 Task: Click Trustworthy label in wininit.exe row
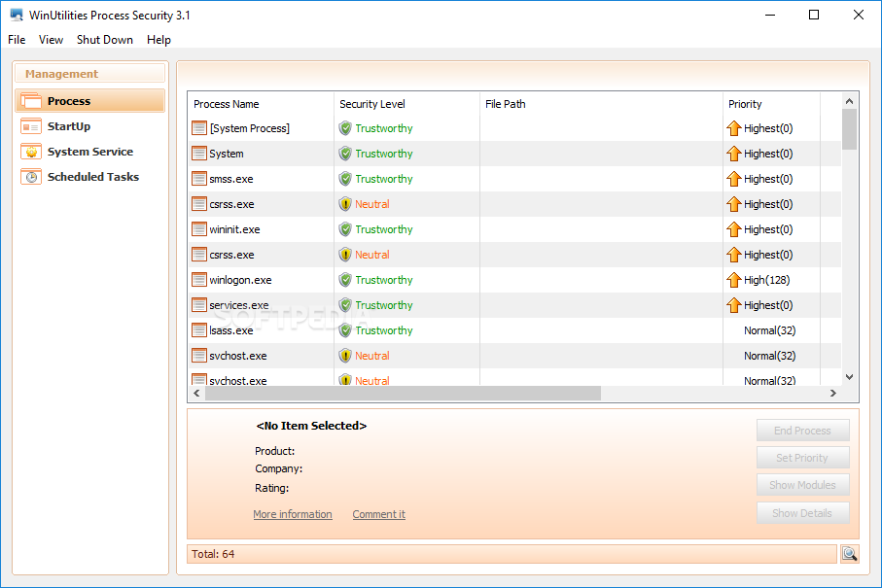(383, 229)
